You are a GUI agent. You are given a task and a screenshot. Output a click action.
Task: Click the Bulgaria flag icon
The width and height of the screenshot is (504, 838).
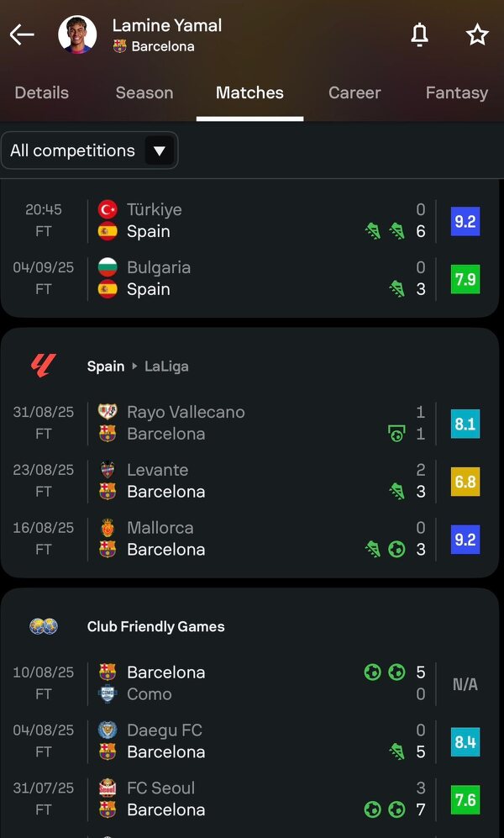tap(108, 267)
